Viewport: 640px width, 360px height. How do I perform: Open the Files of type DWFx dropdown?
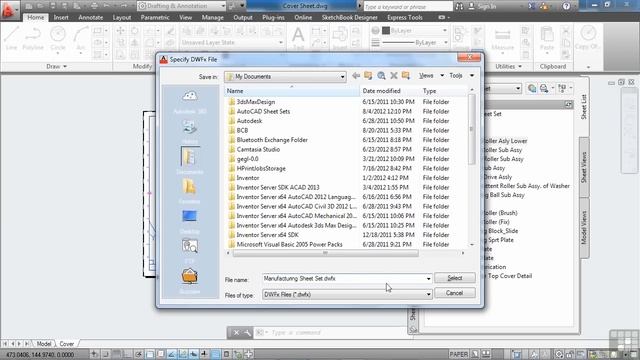(347, 294)
